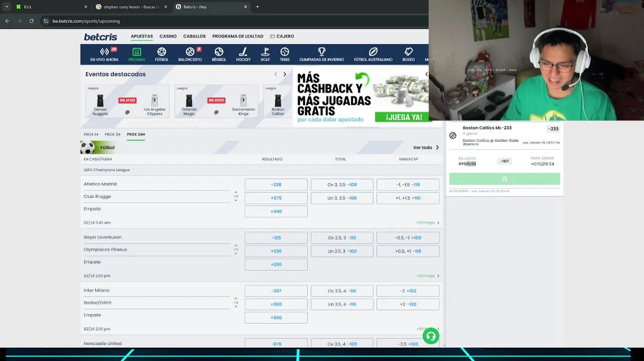The height and width of the screenshot is (361, 644).
Task: Select Un 3, 3.5 at -108
Action: tap(342, 198)
